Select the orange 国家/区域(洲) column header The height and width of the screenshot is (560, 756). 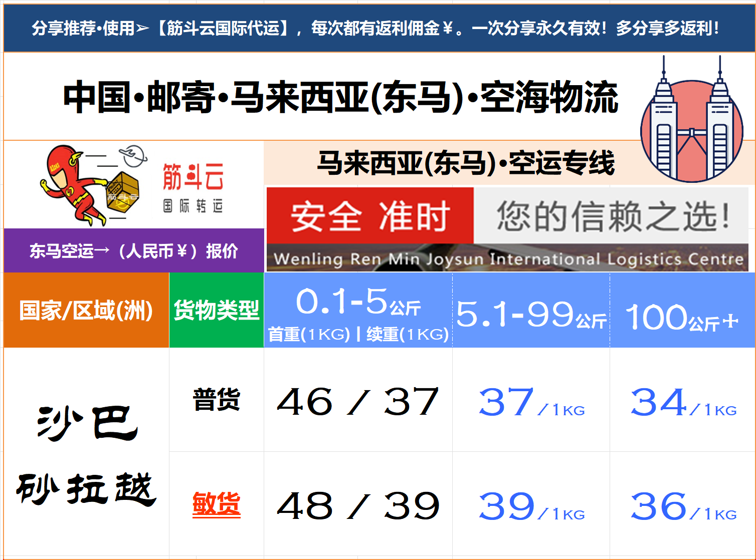pos(86,310)
